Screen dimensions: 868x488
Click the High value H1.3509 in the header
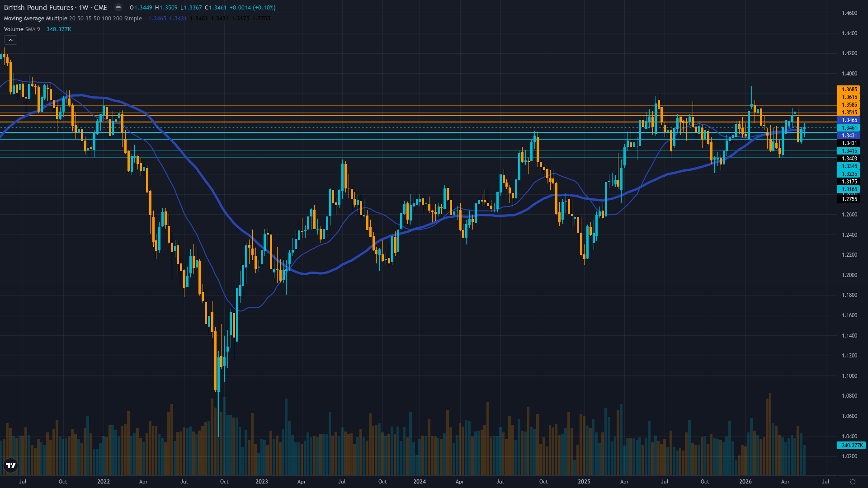click(x=166, y=8)
